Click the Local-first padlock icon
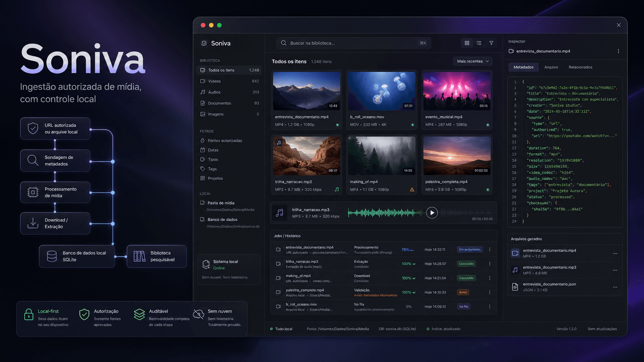Image resolution: width=644 pixels, height=362 pixels. click(29, 314)
